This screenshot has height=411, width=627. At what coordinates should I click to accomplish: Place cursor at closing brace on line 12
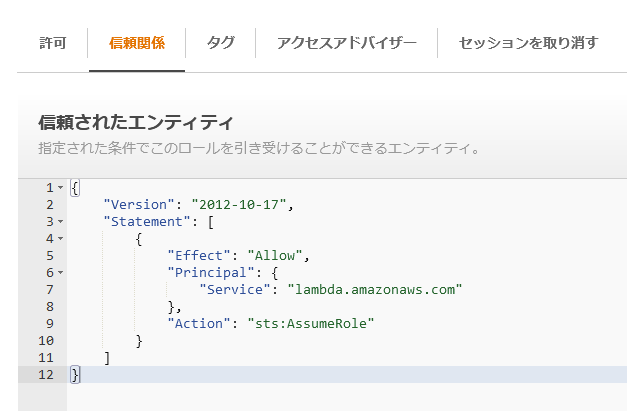point(75,374)
